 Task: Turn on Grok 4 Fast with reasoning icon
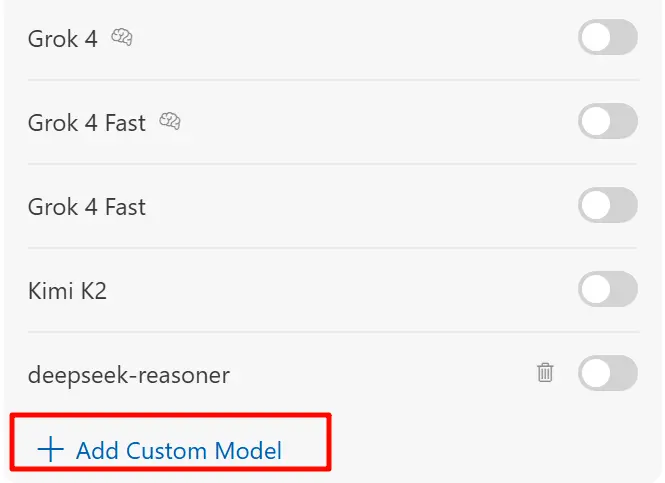click(607, 122)
